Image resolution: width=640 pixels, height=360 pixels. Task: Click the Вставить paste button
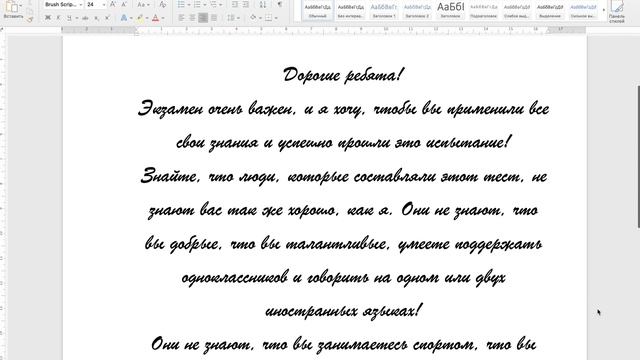coord(13,10)
